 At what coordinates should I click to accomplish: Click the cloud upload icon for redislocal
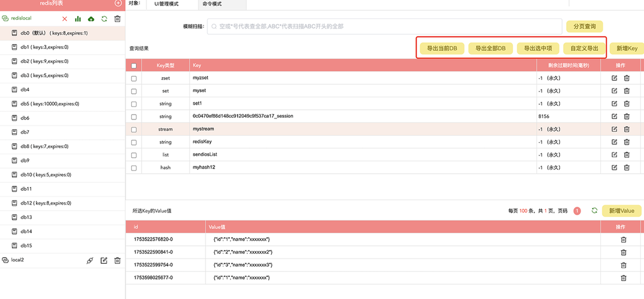click(x=91, y=19)
